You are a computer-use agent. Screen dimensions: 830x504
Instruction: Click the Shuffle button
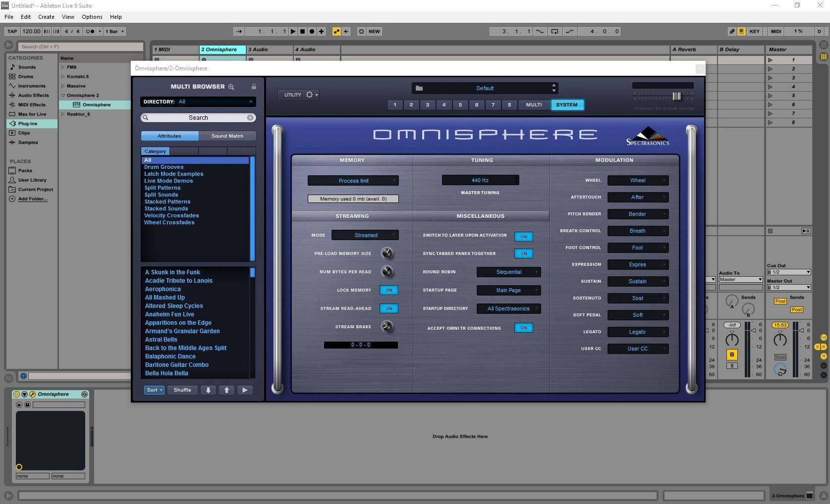coord(182,390)
